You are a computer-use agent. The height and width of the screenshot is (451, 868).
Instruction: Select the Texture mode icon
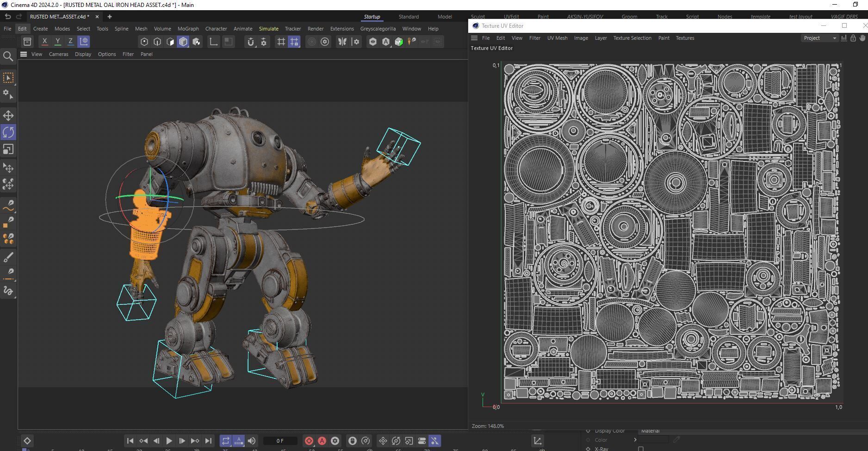tap(196, 42)
